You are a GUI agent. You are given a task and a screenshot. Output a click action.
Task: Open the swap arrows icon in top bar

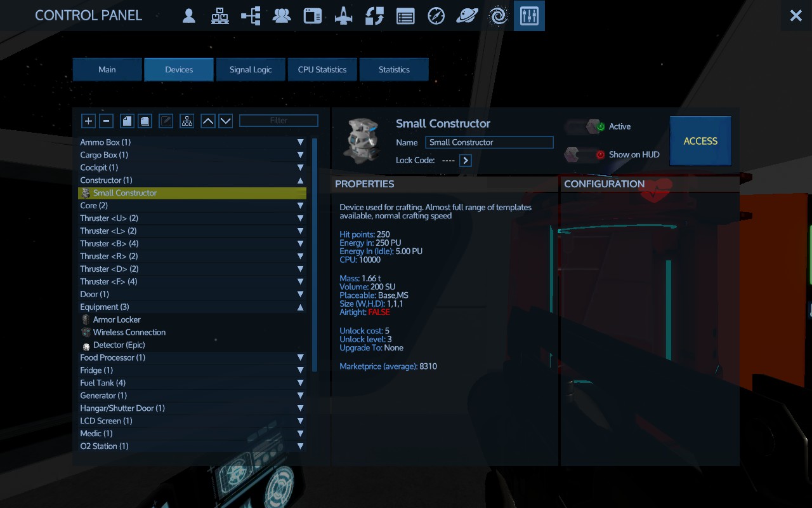tap(374, 16)
